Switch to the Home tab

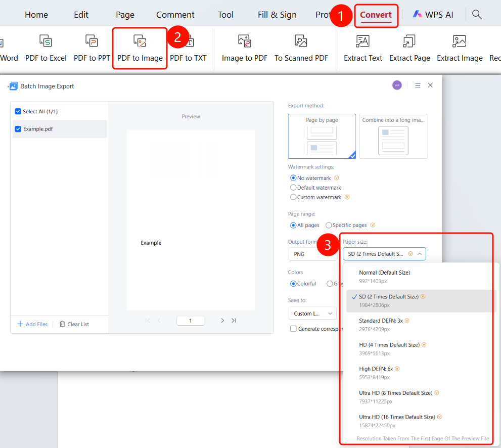pyautogui.click(x=36, y=15)
